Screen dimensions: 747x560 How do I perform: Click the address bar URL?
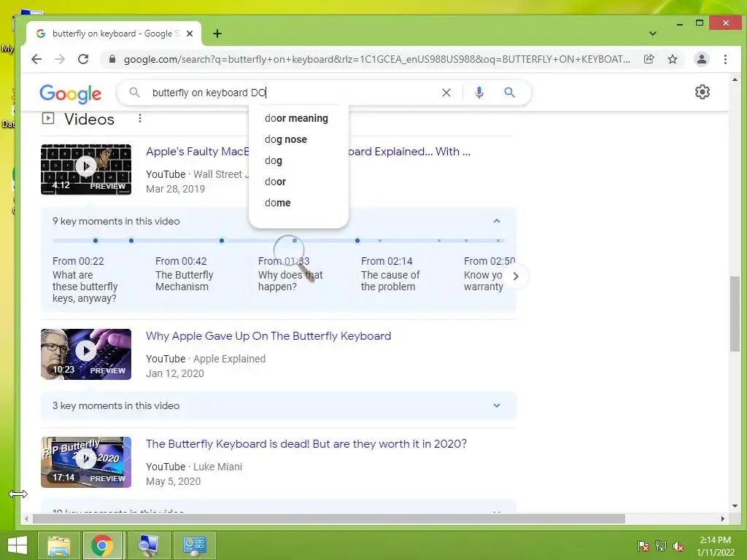pyautogui.click(x=376, y=59)
